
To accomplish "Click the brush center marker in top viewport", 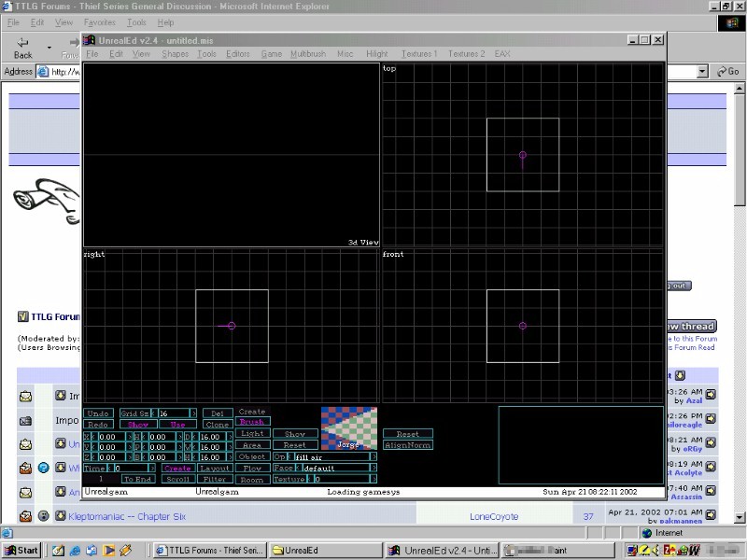I will [x=522, y=155].
